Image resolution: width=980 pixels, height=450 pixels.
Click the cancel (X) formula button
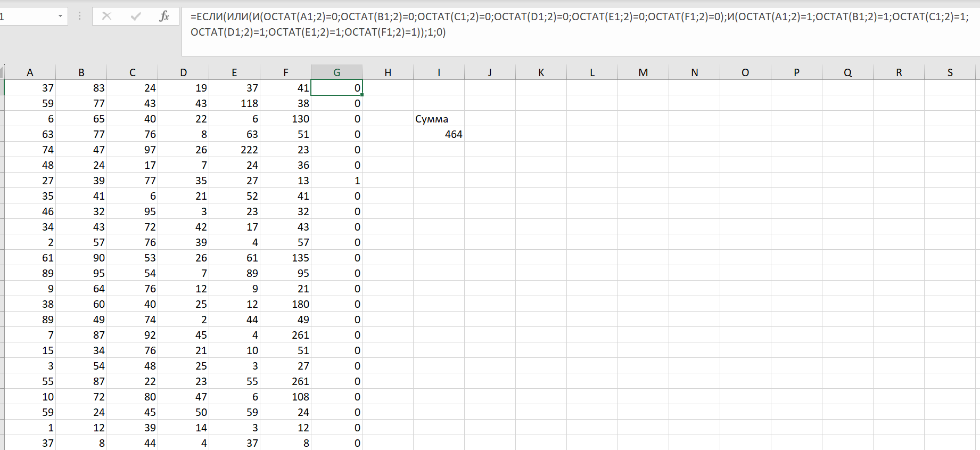pyautogui.click(x=106, y=17)
